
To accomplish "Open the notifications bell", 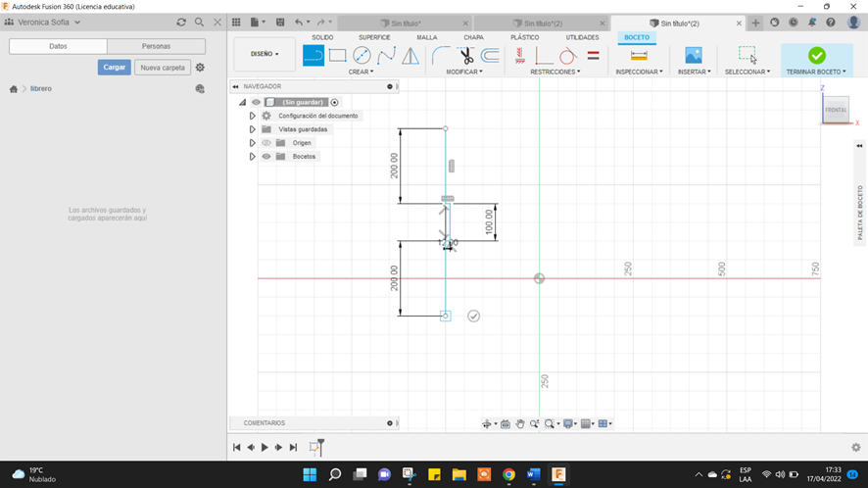I will click(x=811, y=23).
